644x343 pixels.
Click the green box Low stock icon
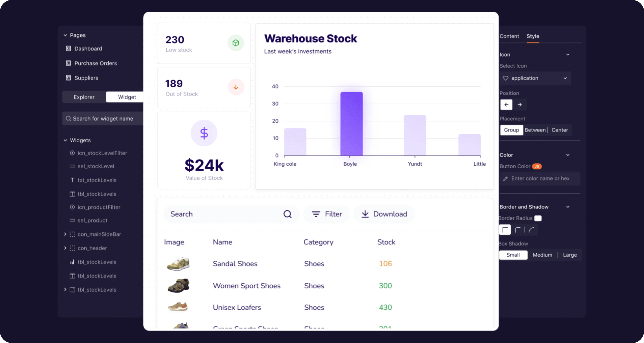point(236,43)
